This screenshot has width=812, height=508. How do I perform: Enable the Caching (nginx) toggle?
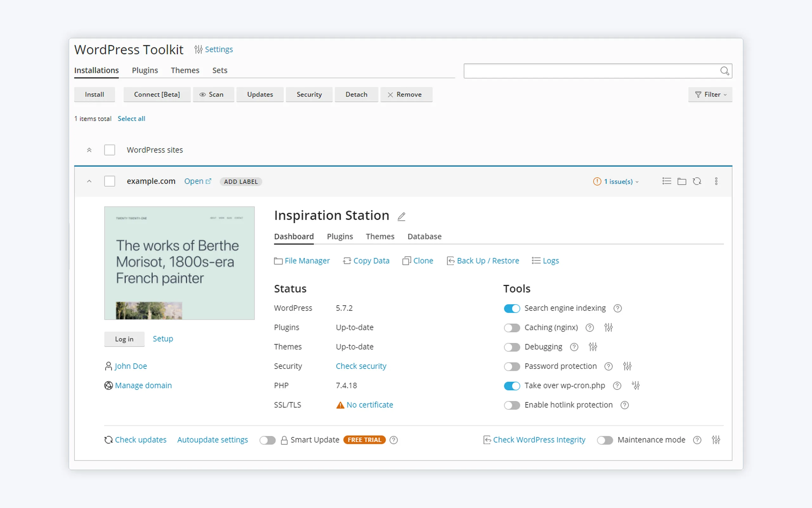pyautogui.click(x=512, y=328)
